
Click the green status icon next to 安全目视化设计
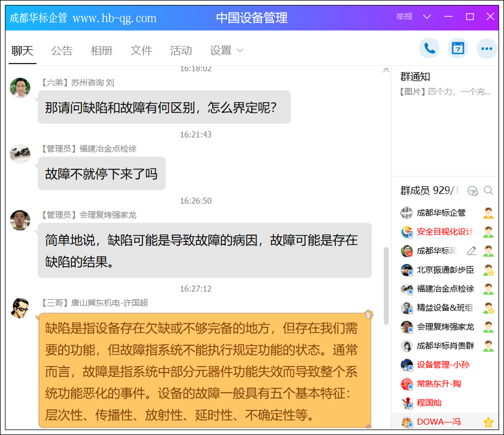(x=489, y=232)
